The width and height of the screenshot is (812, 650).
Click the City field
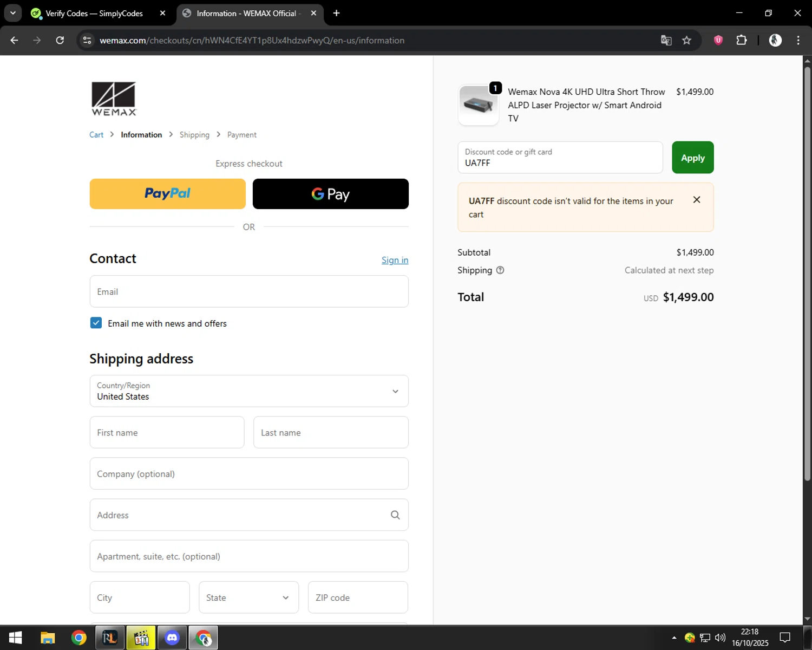coord(140,597)
